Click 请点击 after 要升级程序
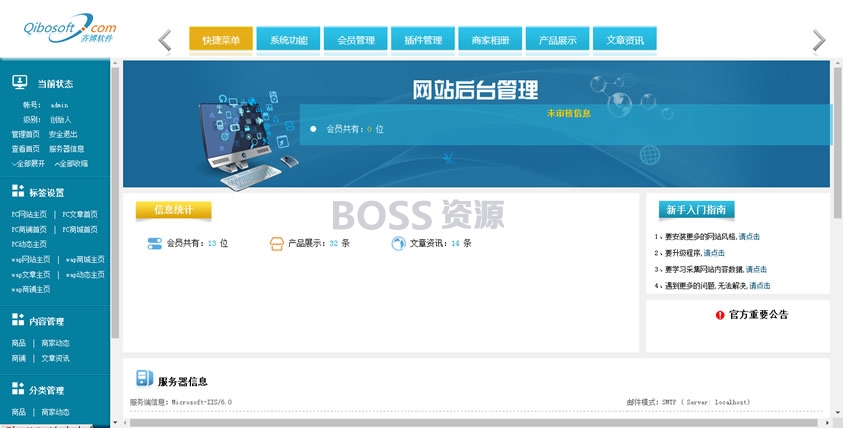The image size is (843, 428). (714, 253)
